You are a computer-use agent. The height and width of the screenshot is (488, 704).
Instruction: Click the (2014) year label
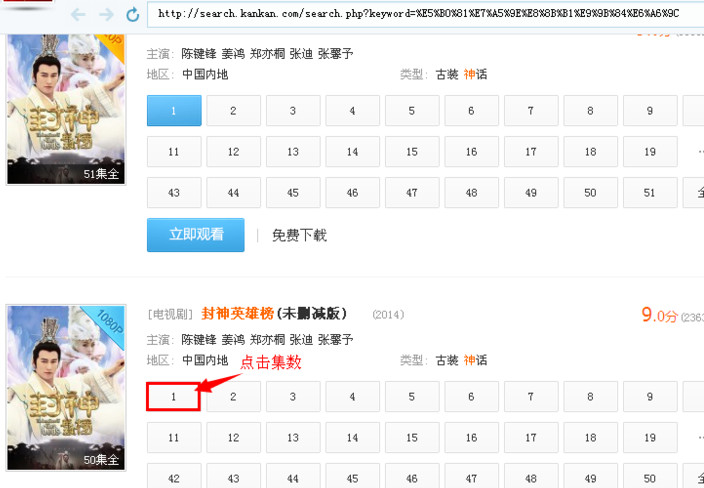[388, 315]
